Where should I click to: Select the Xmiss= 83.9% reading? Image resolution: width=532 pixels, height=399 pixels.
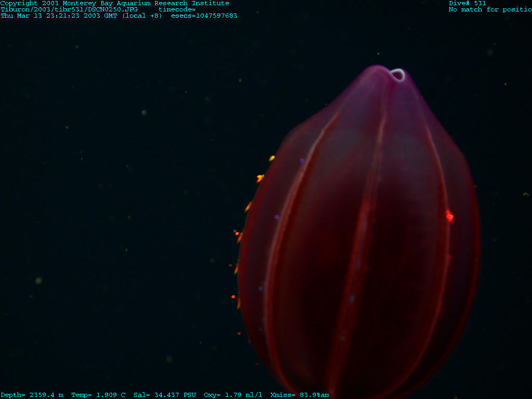[299, 395]
